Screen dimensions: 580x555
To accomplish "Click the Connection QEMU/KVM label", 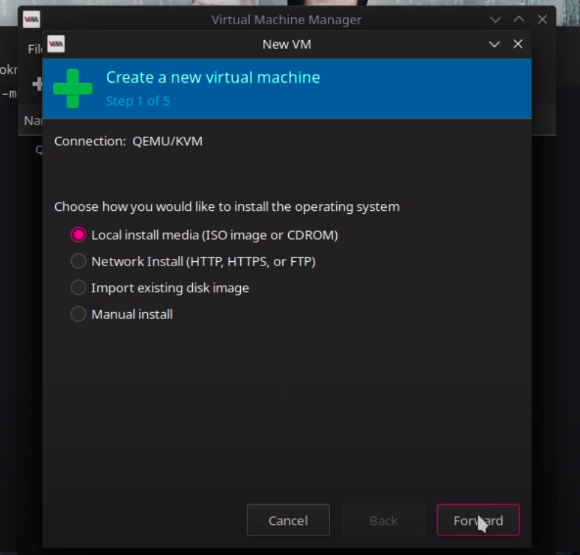I will (128, 141).
